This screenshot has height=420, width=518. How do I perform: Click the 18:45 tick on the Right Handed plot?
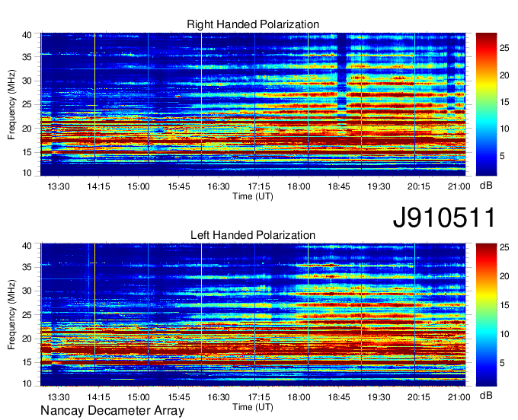339,186
